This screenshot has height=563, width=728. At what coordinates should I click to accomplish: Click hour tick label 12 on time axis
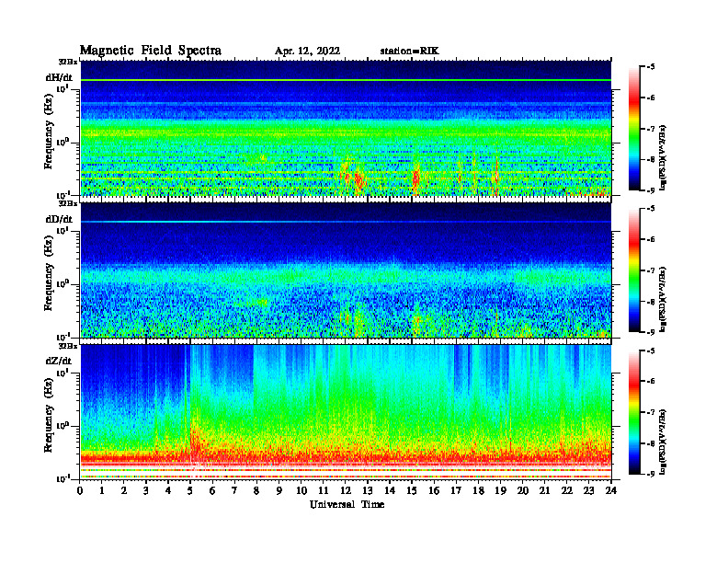point(346,490)
